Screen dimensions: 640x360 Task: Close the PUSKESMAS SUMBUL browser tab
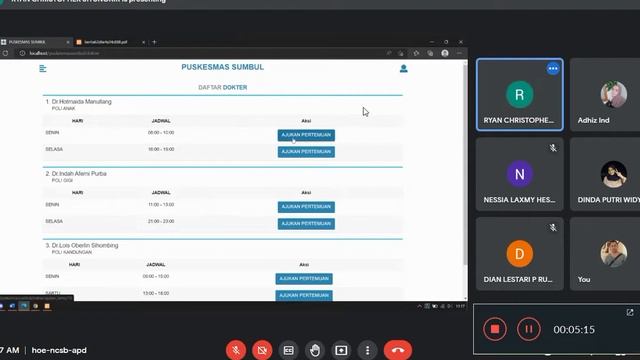pyautogui.click(x=68, y=42)
